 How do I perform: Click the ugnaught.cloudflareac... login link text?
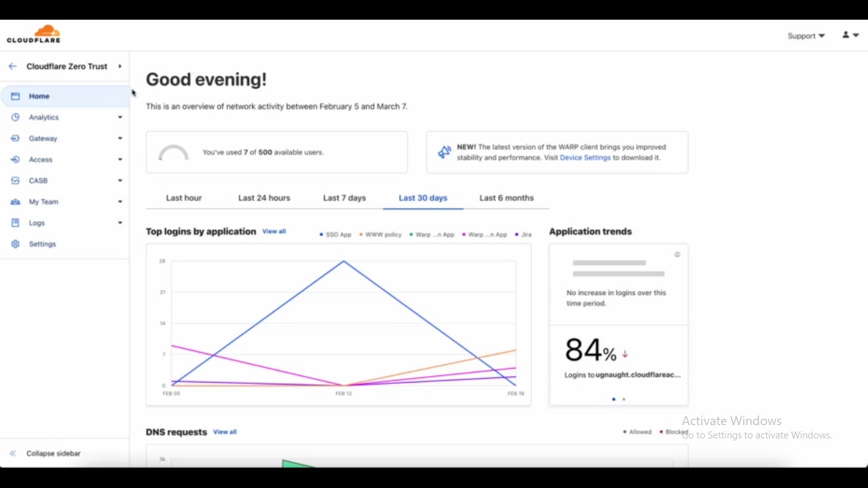click(638, 375)
